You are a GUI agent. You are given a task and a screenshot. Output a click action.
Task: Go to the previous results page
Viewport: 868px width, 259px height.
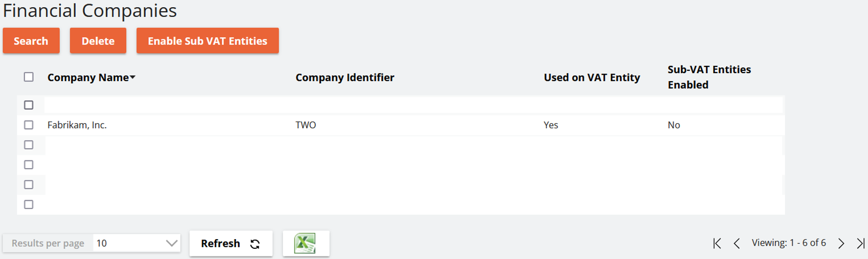pos(737,243)
